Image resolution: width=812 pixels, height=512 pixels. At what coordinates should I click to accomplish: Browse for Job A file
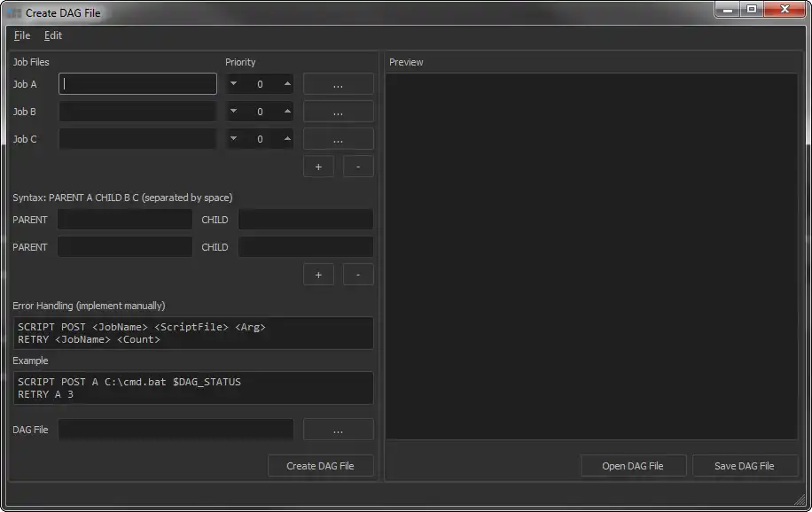pyautogui.click(x=338, y=84)
